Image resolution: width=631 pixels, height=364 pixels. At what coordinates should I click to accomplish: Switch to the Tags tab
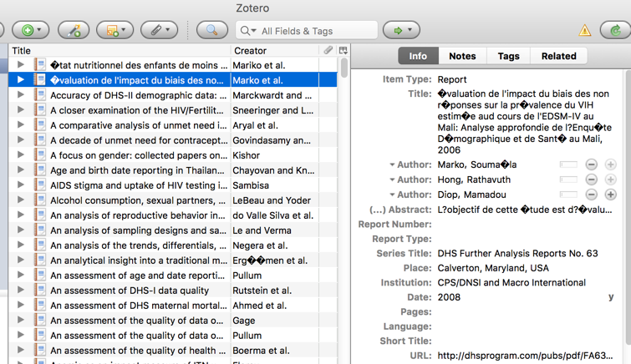tap(508, 56)
